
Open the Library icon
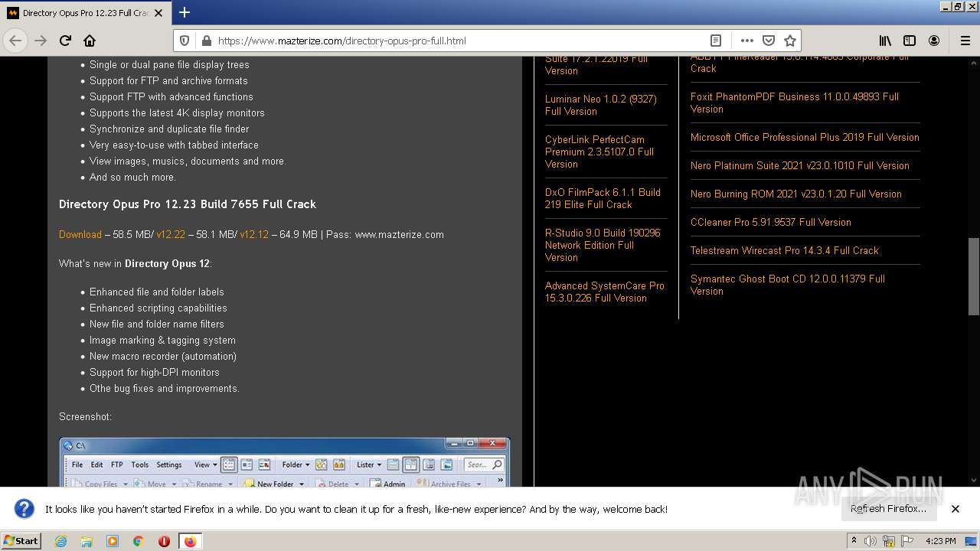885,41
